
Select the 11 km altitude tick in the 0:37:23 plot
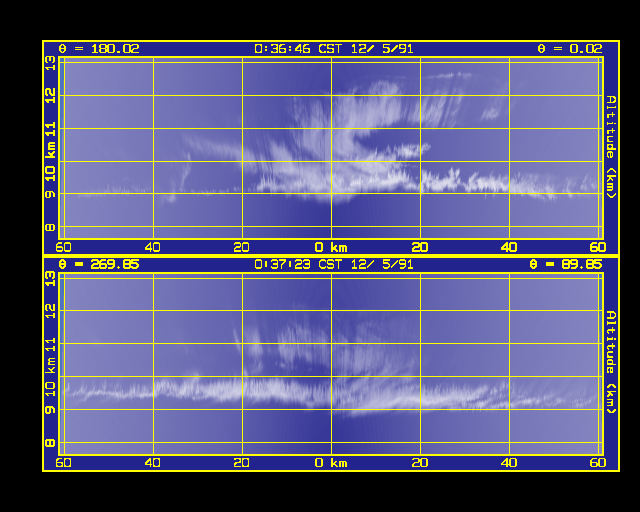pyautogui.click(x=50, y=344)
